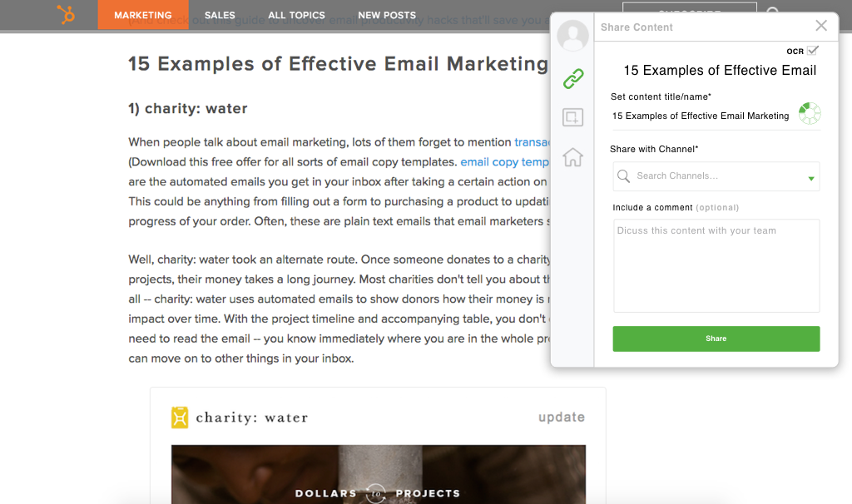Screen dimensions: 852x504
Task: Toggle the OCR checkbox
Action: (813, 51)
